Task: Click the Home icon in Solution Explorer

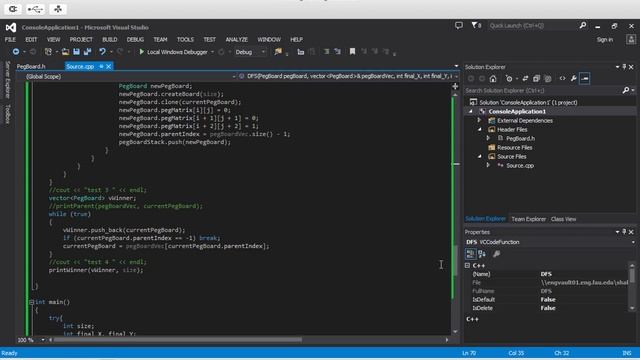Action: pyautogui.click(x=493, y=79)
